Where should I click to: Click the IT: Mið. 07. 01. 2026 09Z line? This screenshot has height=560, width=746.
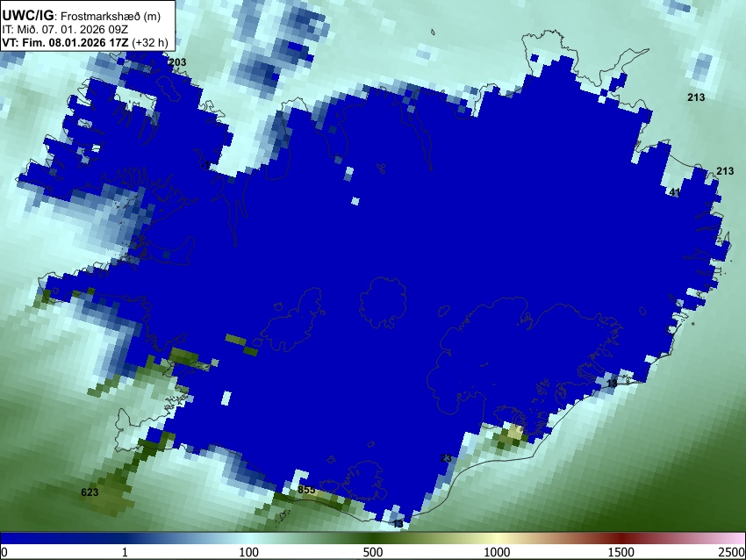point(65,30)
